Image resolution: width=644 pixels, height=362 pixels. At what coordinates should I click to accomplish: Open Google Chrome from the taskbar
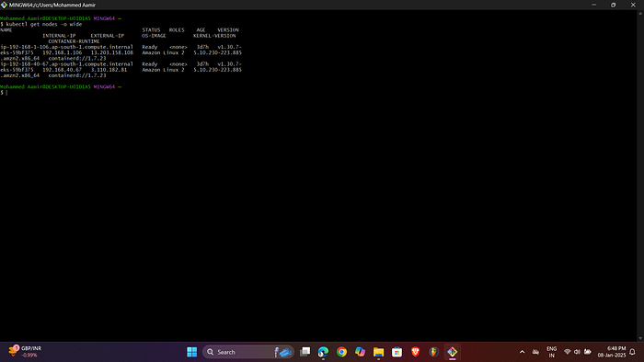[341, 352]
